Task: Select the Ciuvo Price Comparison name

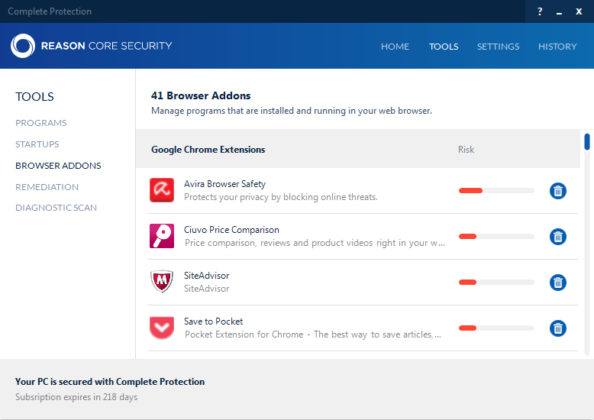Action: (231, 230)
